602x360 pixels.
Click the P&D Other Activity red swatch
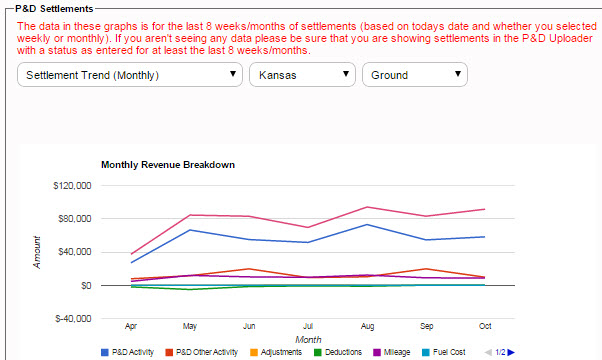pos(169,352)
